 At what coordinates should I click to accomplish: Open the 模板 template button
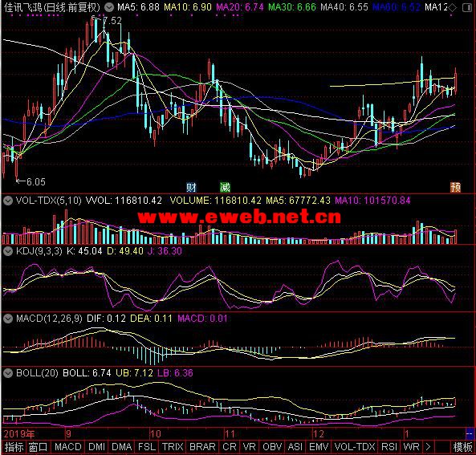(x=462, y=447)
